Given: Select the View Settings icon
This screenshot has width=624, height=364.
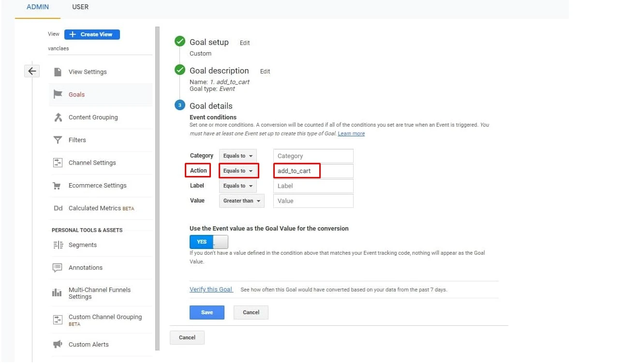Looking at the screenshot, I should [58, 72].
